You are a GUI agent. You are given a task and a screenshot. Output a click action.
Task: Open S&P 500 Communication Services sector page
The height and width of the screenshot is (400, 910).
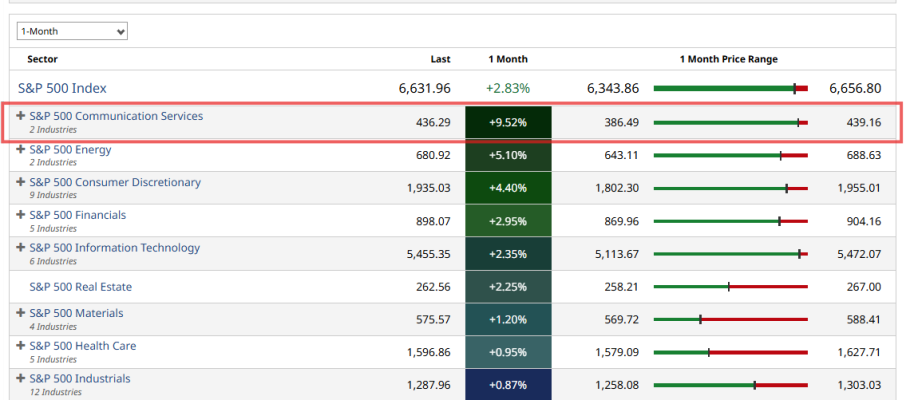(x=116, y=116)
